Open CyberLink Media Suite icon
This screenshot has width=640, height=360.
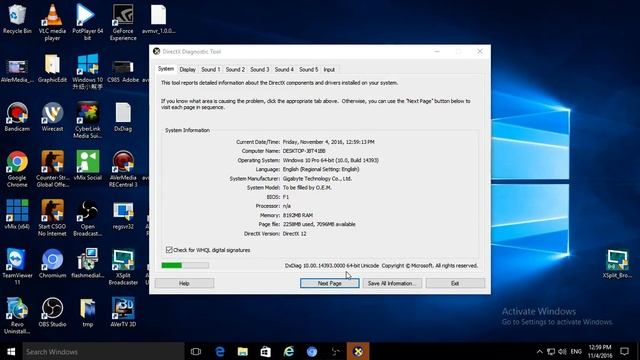pyautogui.click(x=87, y=120)
